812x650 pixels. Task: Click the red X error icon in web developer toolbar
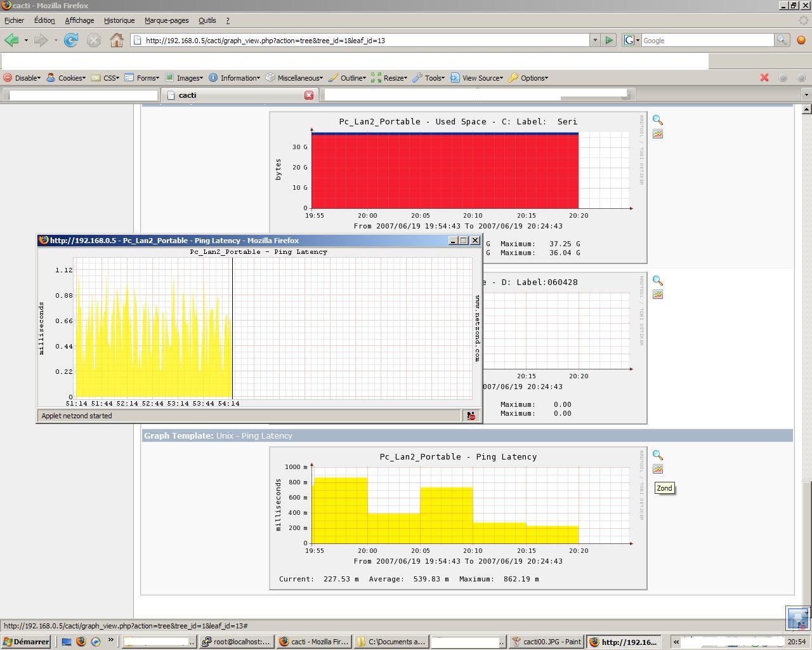click(x=764, y=77)
